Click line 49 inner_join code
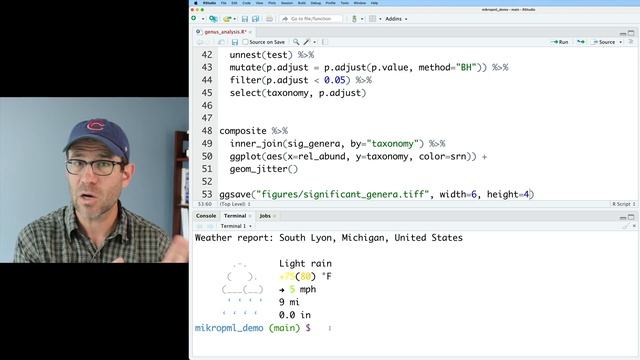This screenshot has height=360, width=640. [x=337, y=144]
